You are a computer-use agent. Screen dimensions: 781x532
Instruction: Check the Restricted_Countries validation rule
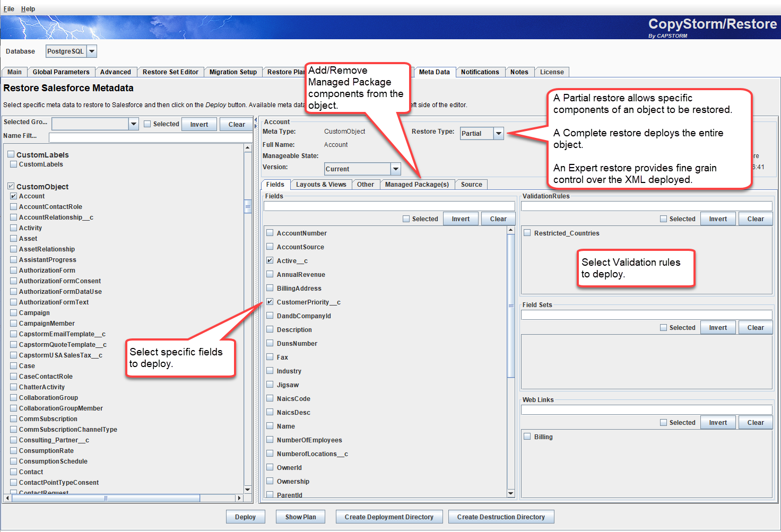click(527, 233)
